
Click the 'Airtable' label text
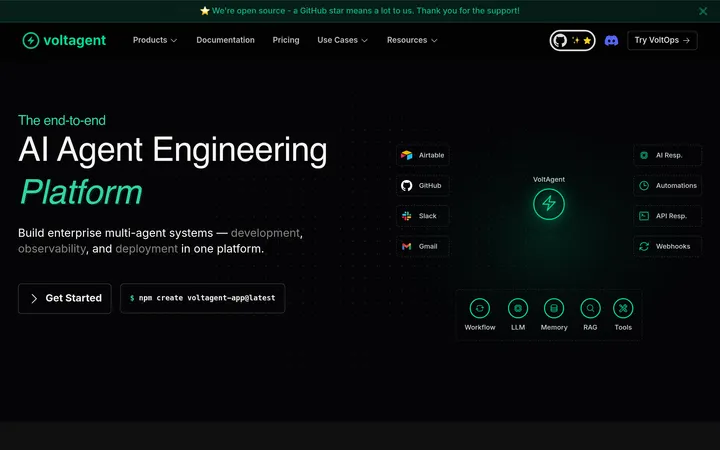(431, 155)
